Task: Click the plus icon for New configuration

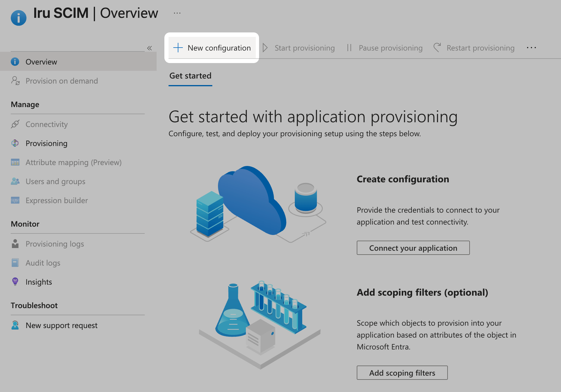Action: [178, 48]
